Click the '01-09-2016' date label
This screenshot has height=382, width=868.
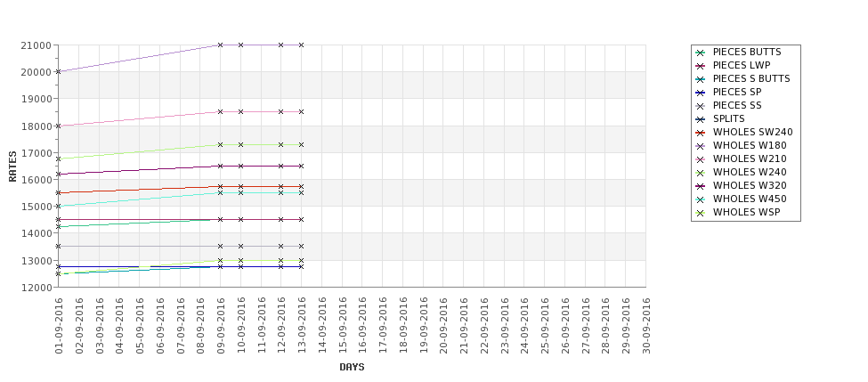click(59, 326)
